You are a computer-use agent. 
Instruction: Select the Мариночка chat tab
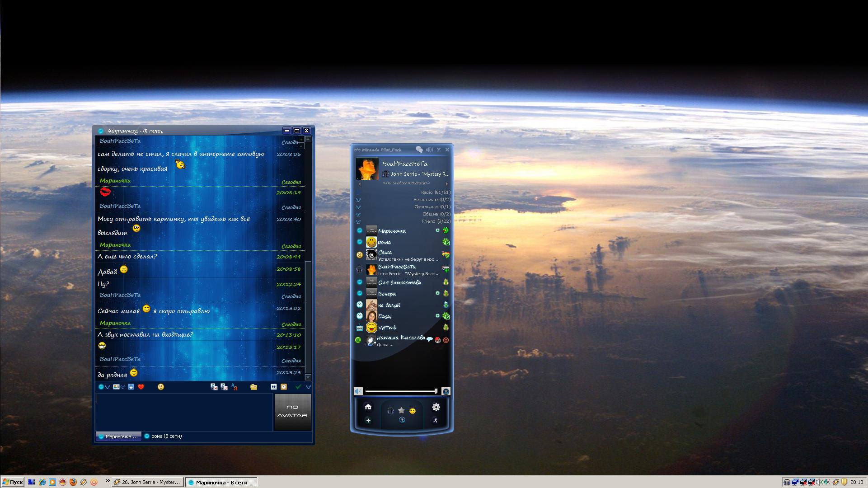(118, 436)
